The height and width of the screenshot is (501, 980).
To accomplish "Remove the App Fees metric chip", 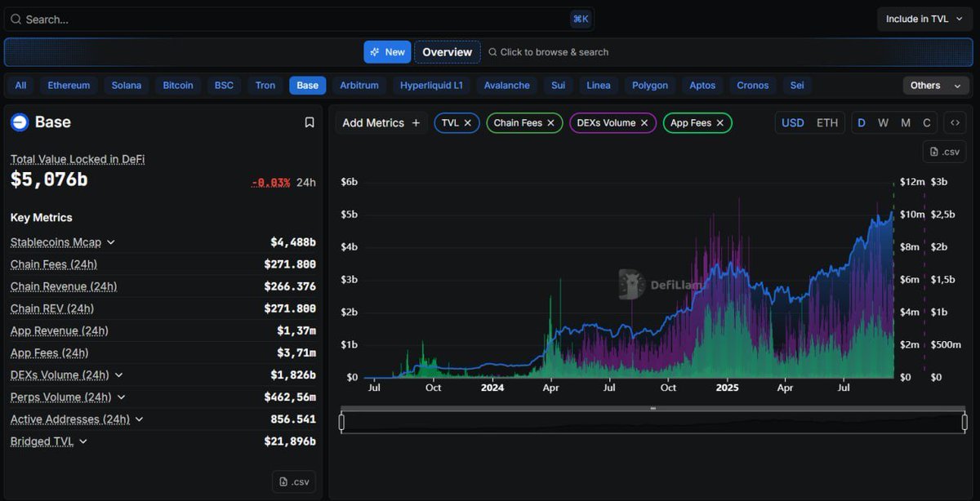I will point(720,122).
